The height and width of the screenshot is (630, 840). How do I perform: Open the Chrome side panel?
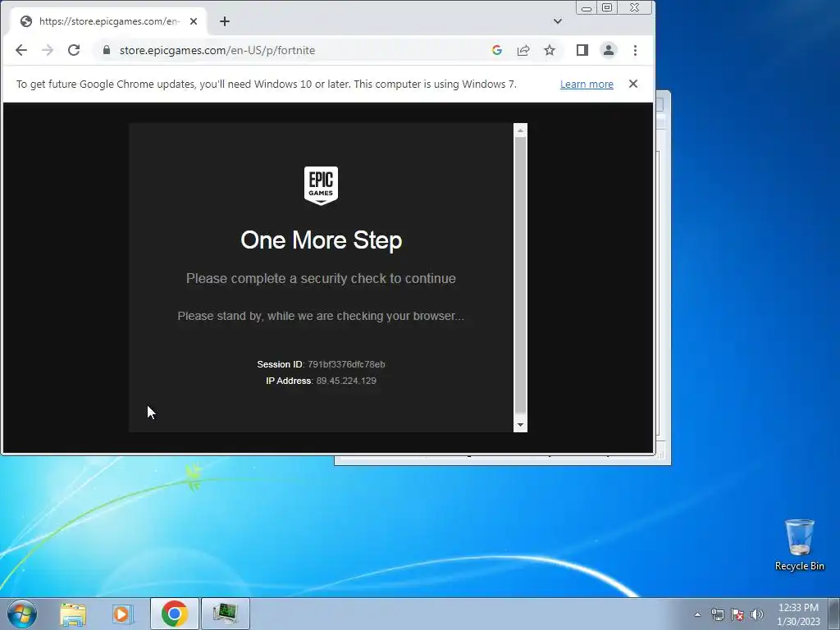[582, 50]
